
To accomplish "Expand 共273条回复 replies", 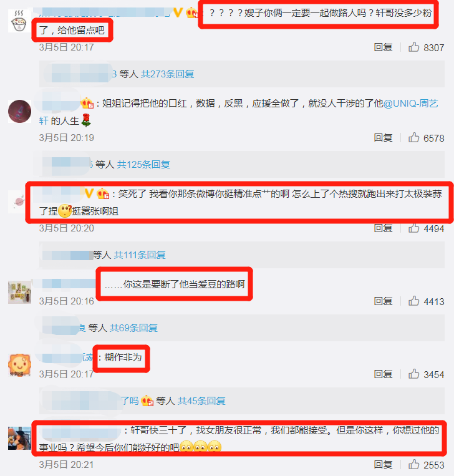I will (x=168, y=74).
